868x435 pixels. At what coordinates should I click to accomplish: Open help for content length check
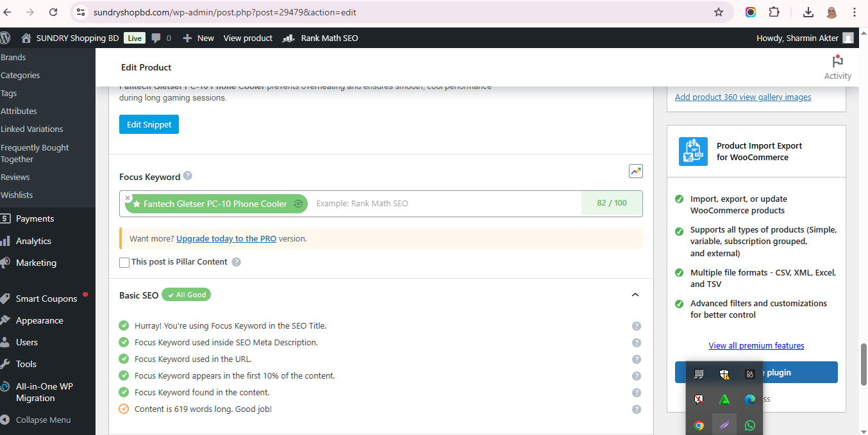pyautogui.click(x=637, y=409)
